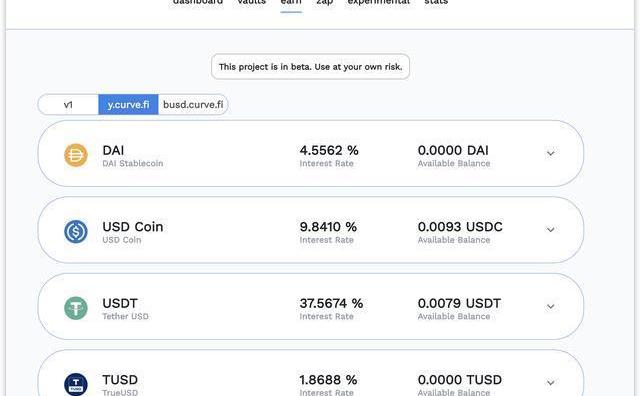The image size is (640, 396).
Task: Expand the DAI row chevron
Action: click(x=551, y=153)
